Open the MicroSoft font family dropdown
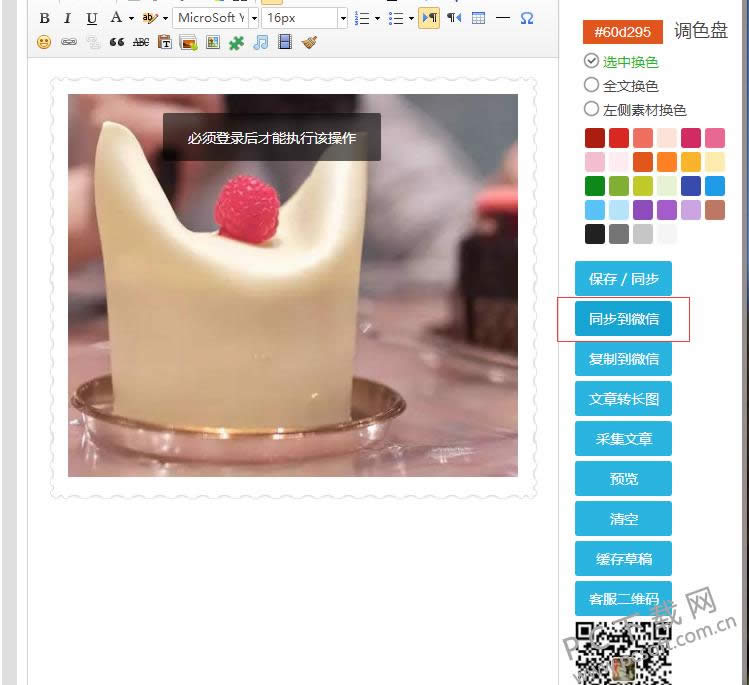The height and width of the screenshot is (685, 749). (215, 18)
